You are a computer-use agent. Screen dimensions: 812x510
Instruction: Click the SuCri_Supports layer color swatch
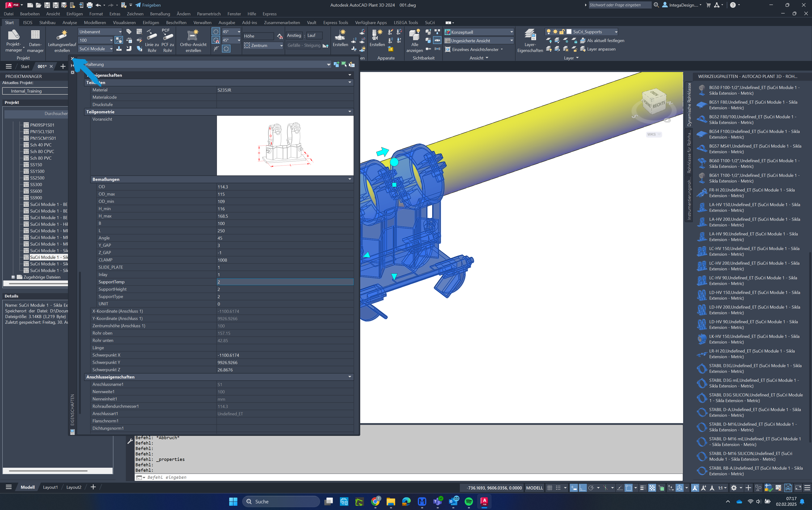pos(569,32)
